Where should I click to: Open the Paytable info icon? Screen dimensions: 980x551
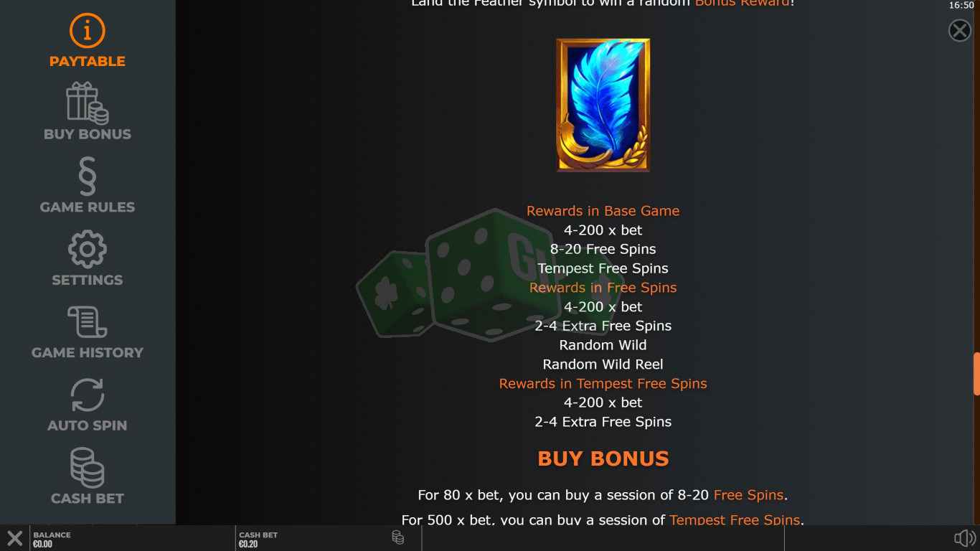[88, 30]
